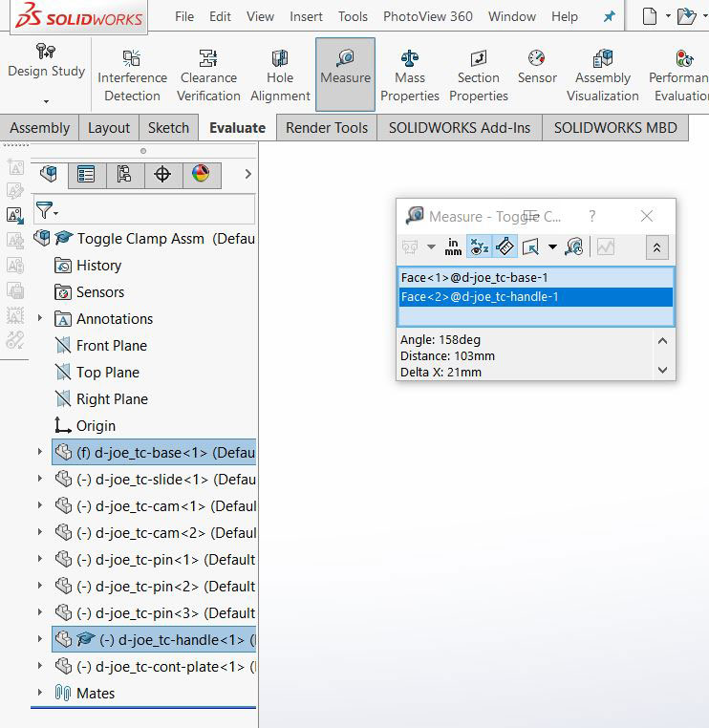
Task: Toggle Show XYZ Measurements in Measure dialog
Action: point(479,246)
